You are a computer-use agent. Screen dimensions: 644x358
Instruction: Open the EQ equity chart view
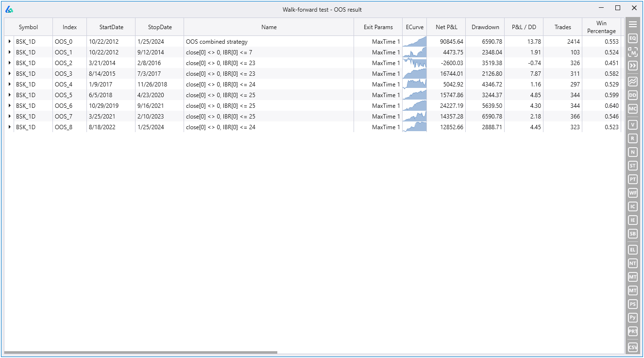(632, 37)
